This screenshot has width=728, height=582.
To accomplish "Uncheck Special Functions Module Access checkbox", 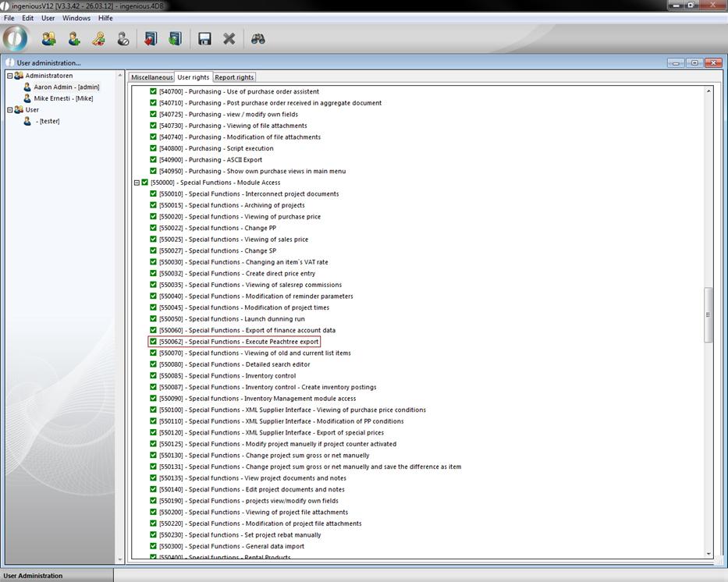I will click(145, 183).
